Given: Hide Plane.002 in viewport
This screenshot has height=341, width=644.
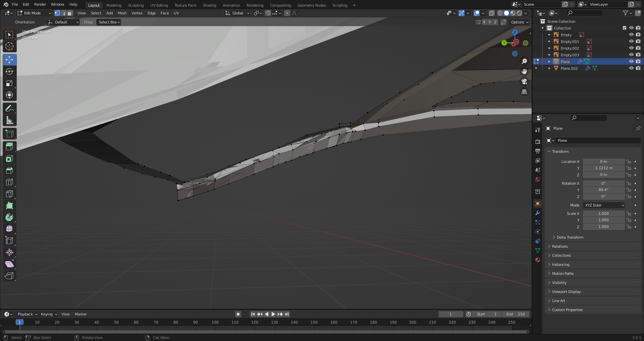Looking at the screenshot, I should point(631,68).
